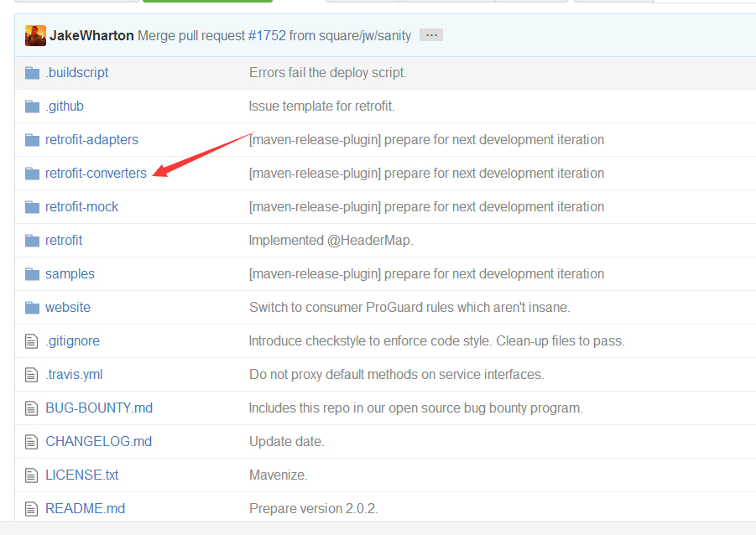The height and width of the screenshot is (535, 756).
Task: Click the .github folder icon
Action: (32, 106)
